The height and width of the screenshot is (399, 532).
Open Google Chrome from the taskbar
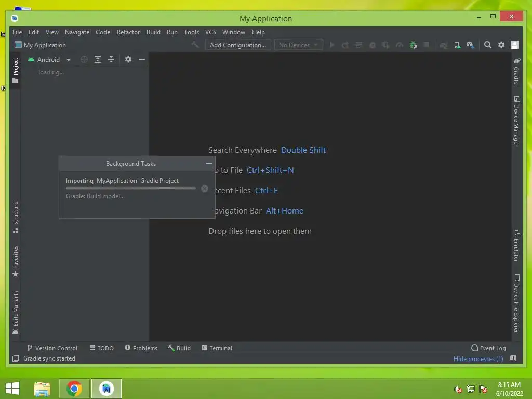tap(74, 389)
